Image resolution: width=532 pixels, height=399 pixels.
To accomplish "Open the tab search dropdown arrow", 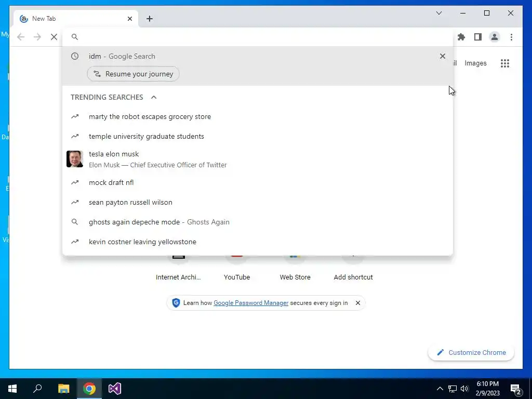I will tap(438, 13).
